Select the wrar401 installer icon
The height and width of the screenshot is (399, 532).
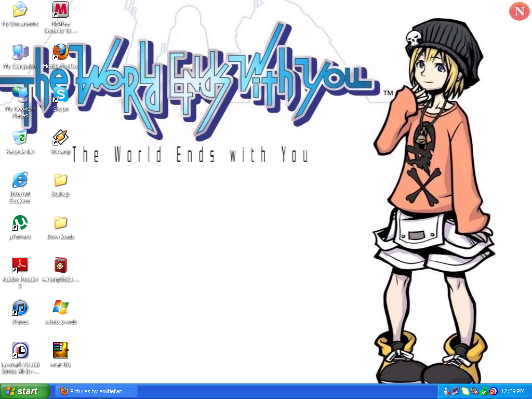(x=60, y=350)
